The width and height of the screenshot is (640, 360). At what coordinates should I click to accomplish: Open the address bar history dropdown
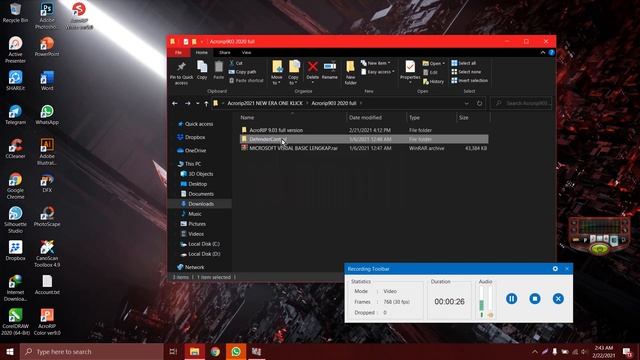tap(467, 104)
